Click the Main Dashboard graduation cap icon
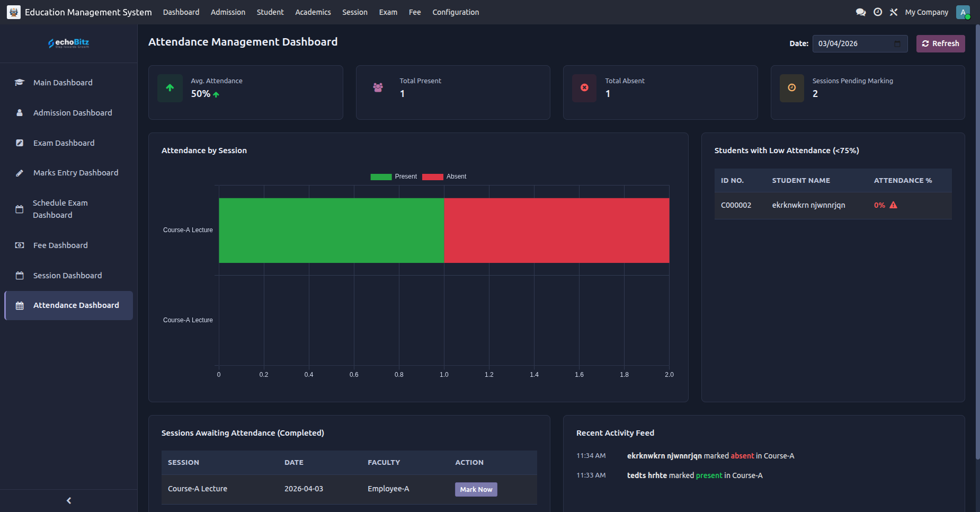Screen dimensions: 980x512 point(20,82)
